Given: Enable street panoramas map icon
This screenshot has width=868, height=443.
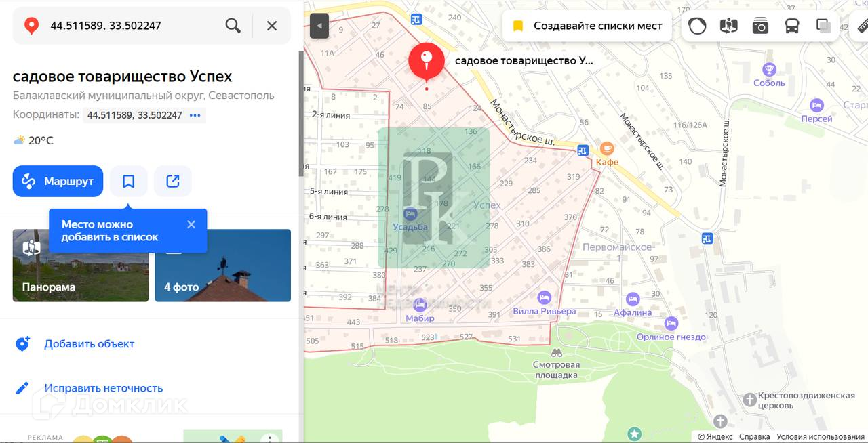Looking at the screenshot, I should [x=728, y=26].
